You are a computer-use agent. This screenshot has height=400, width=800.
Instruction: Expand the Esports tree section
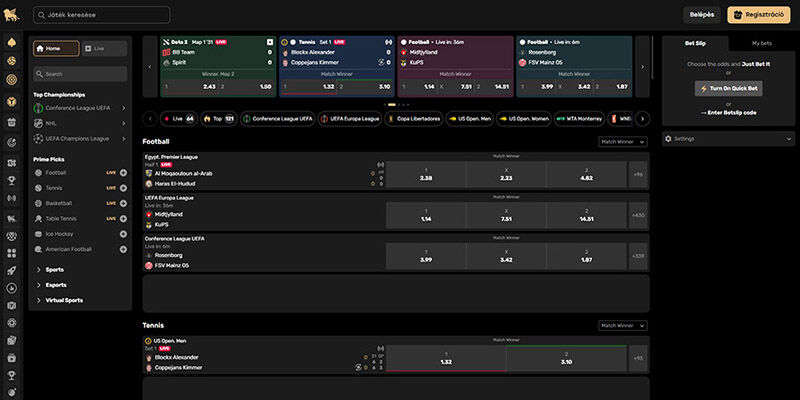(57, 285)
